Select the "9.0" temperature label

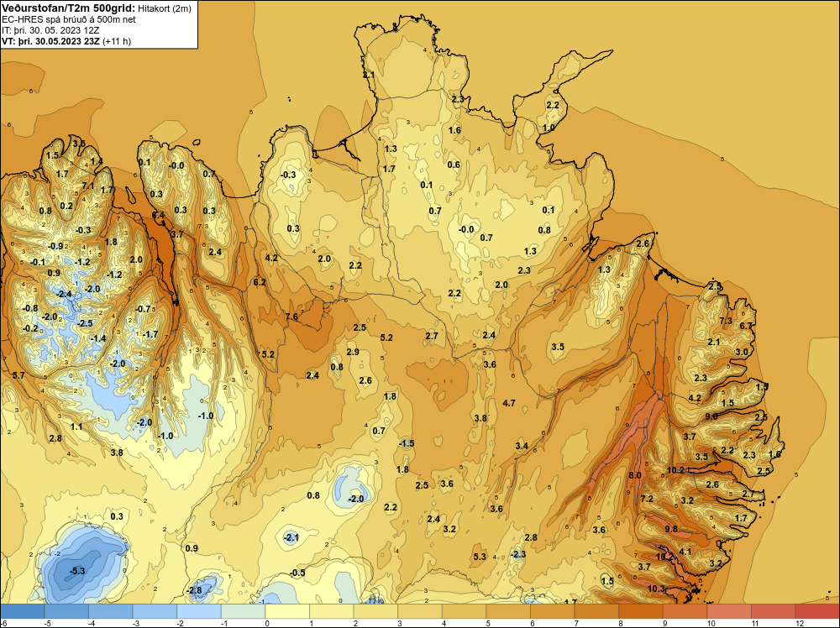[x=711, y=416]
